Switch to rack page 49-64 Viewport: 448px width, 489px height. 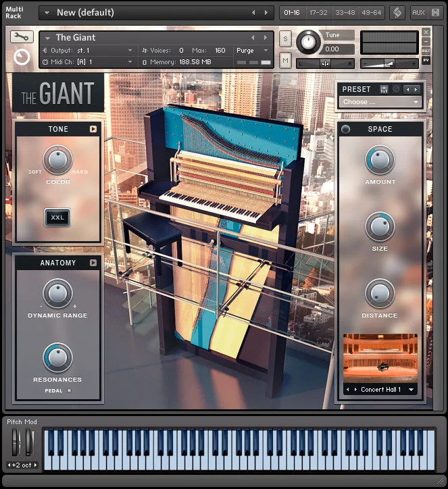pyautogui.click(x=371, y=12)
